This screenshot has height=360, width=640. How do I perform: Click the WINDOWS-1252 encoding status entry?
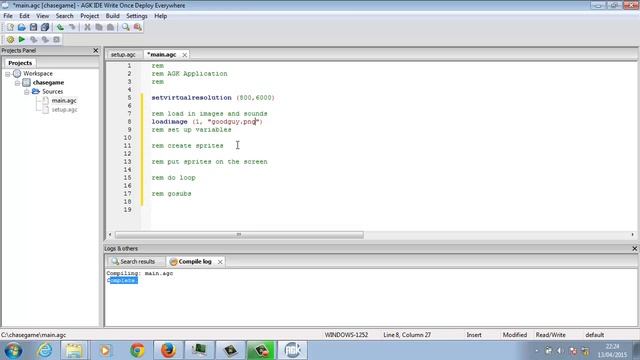346,335
